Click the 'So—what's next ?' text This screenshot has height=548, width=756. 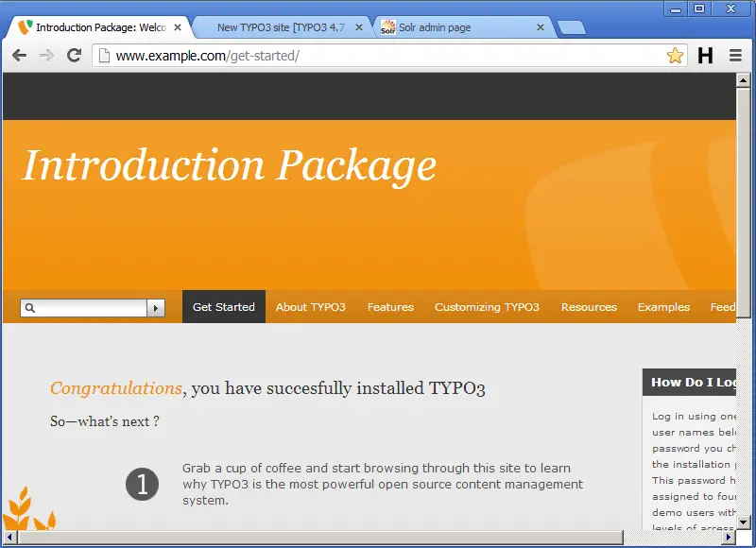[x=105, y=421]
